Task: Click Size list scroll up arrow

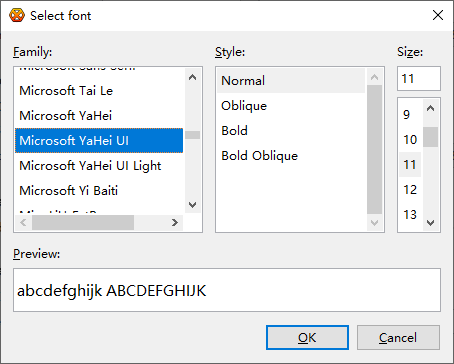Action: [x=430, y=108]
